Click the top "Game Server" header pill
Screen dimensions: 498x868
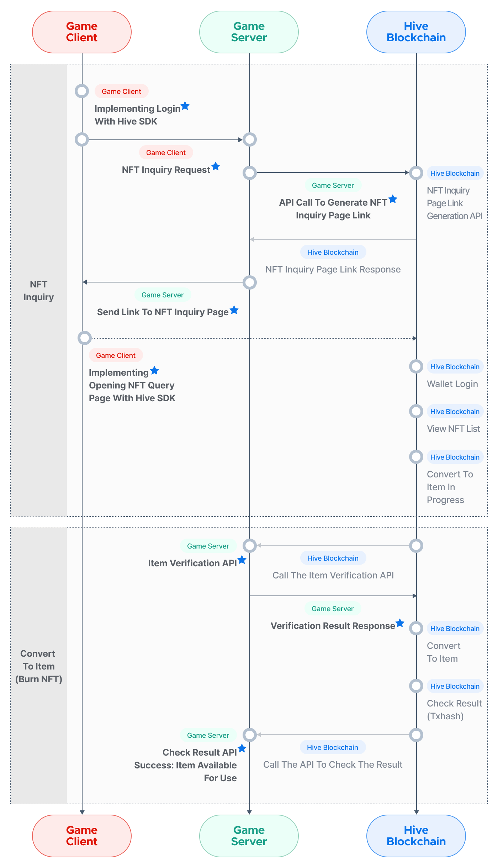249,32
